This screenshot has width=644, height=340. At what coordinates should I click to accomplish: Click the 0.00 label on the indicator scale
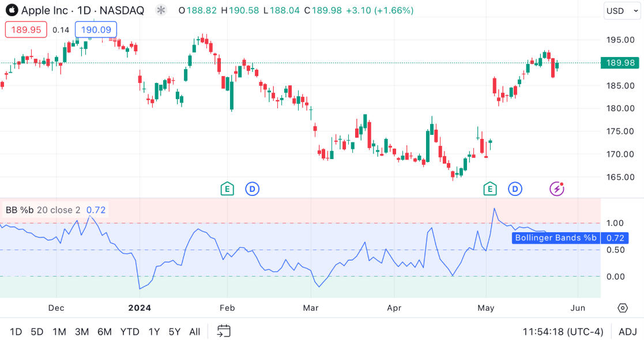pos(615,277)
